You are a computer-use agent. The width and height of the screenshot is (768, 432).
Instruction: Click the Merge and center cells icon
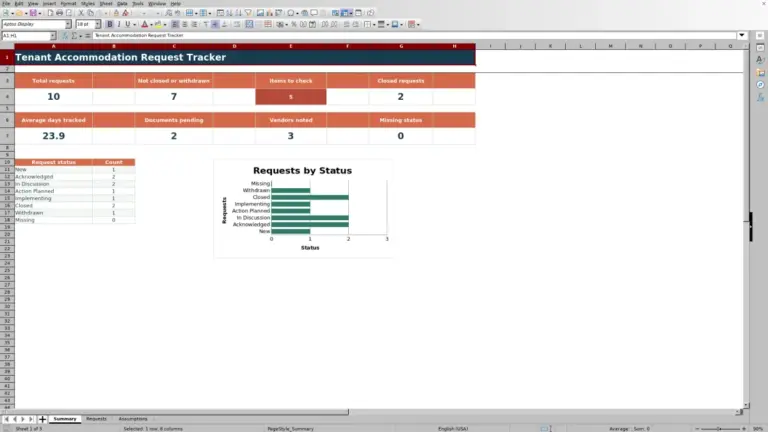pos(249,24)
